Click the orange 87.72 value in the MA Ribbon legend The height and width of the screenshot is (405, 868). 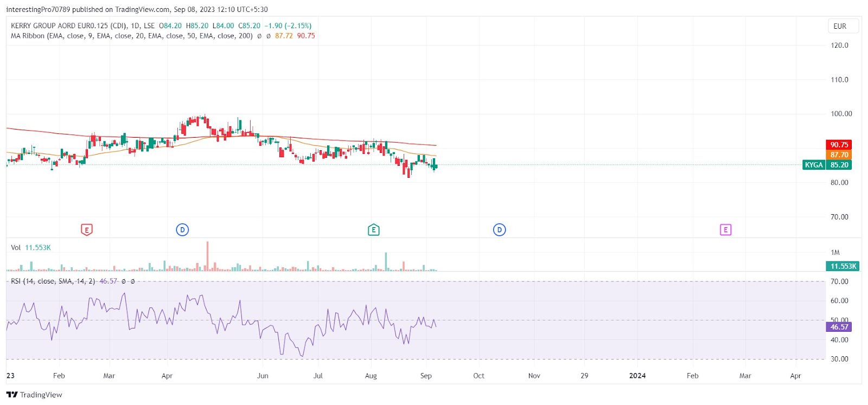click(x=284, y=36)
